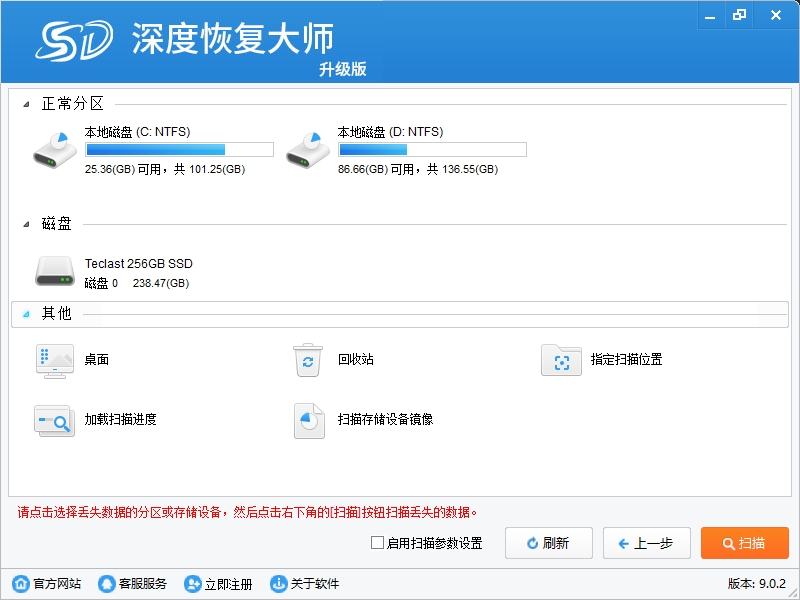The width and height of the screenshot is (800, 600).
Task: Collapse the 磁盘 section arrow
Action: pyautogui.click(x=27, y=224)
